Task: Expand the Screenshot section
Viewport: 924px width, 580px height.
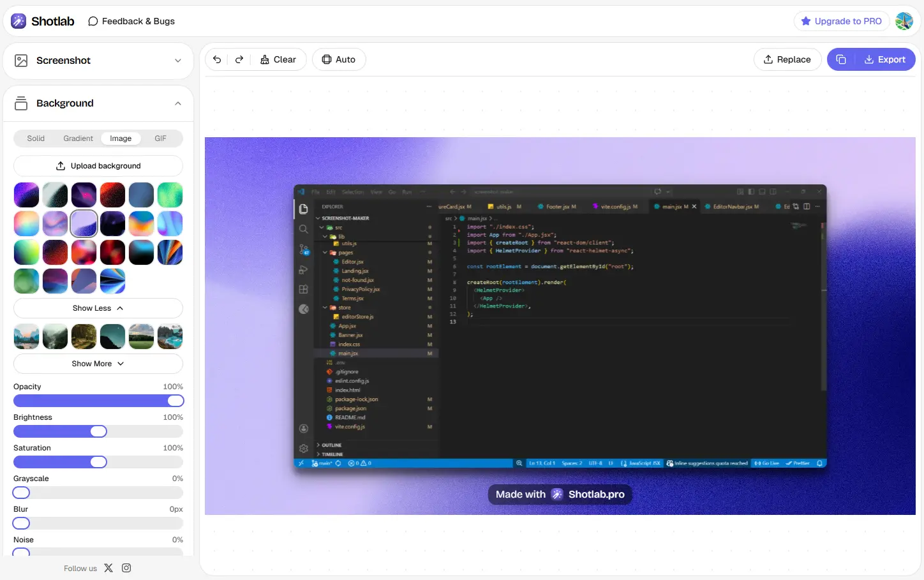Action: [98, 61]
